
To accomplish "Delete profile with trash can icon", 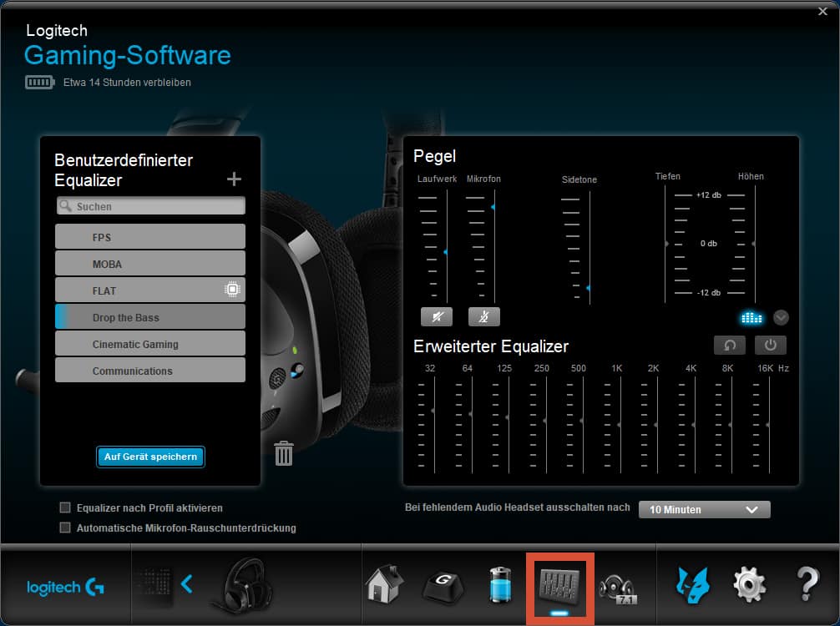I will click(x=283, y=453).
